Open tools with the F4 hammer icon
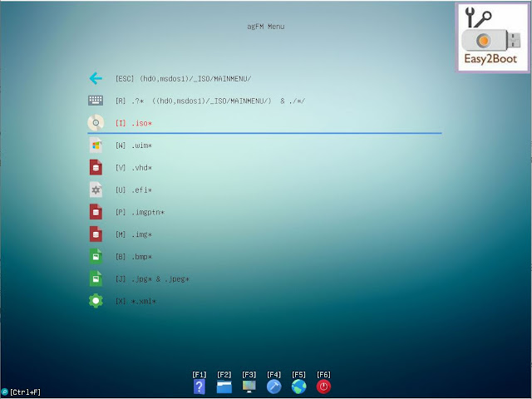 (x=273, y=387)
